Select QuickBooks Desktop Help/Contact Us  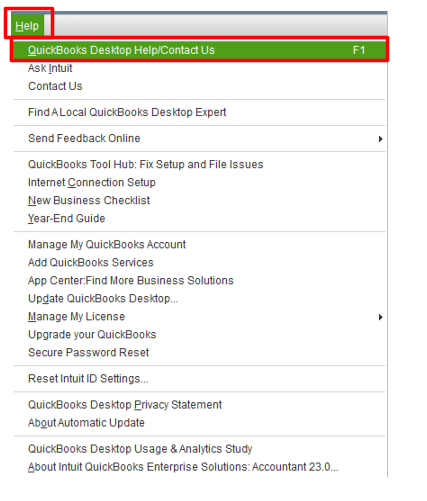click(x=199, y=50)
